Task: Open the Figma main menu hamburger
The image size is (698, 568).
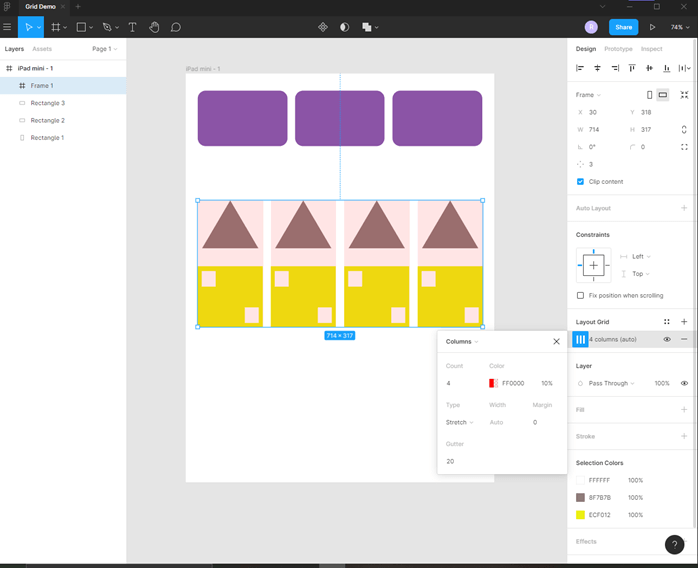Action: [x=7, y=27]
